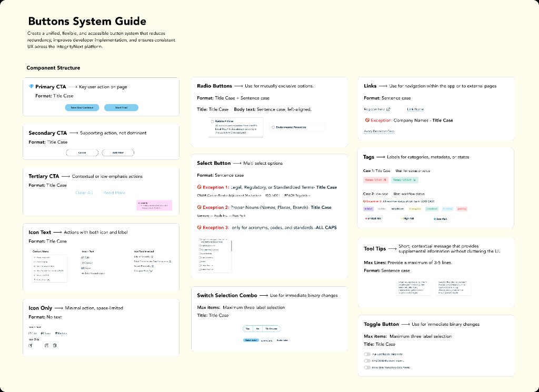The width and height of the screenshot is (539, 392).
Task: Click the Cancel secondary outlined button
Action: coord(82,153)
